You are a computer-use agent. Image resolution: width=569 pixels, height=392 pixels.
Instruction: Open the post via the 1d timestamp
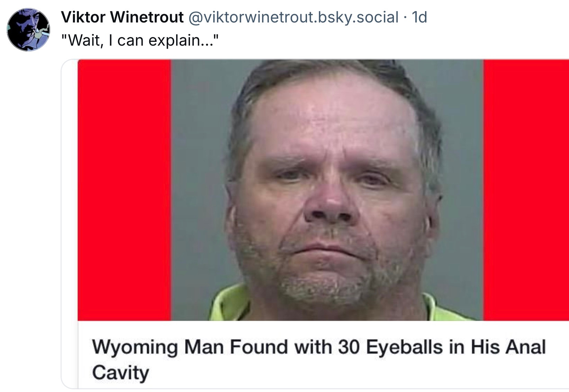coord(419,17)
